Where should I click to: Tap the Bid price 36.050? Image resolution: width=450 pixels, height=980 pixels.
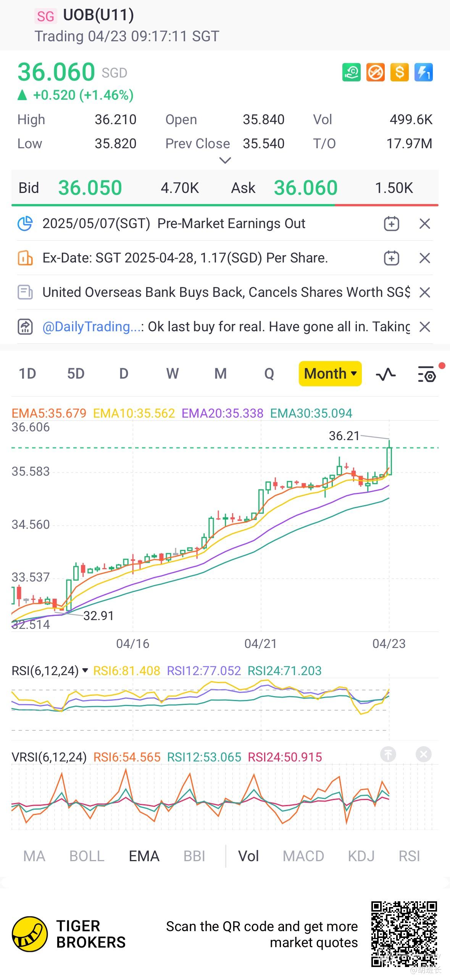click(x=90, y=188)
